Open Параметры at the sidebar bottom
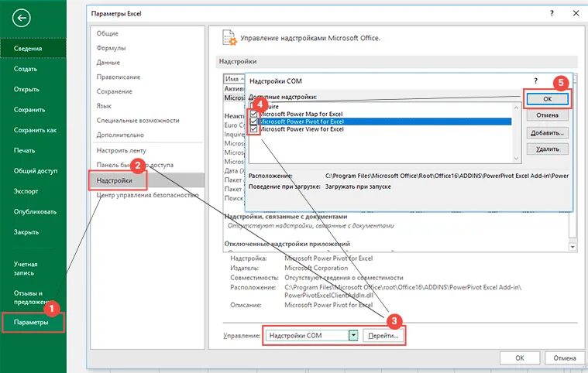This screenshot has width=588, height=373. coord(33,322)
